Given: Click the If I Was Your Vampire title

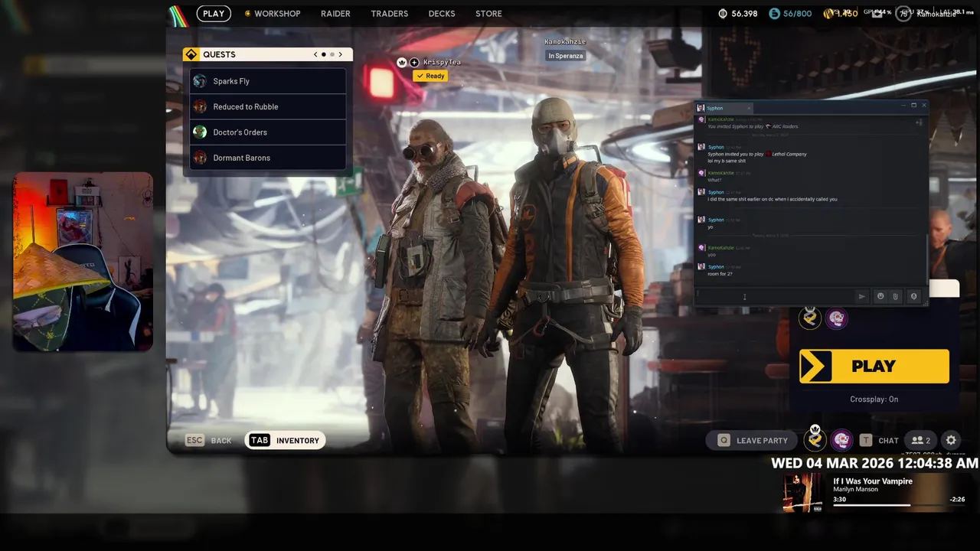Looking at the screenshot, I should point(873,481).
